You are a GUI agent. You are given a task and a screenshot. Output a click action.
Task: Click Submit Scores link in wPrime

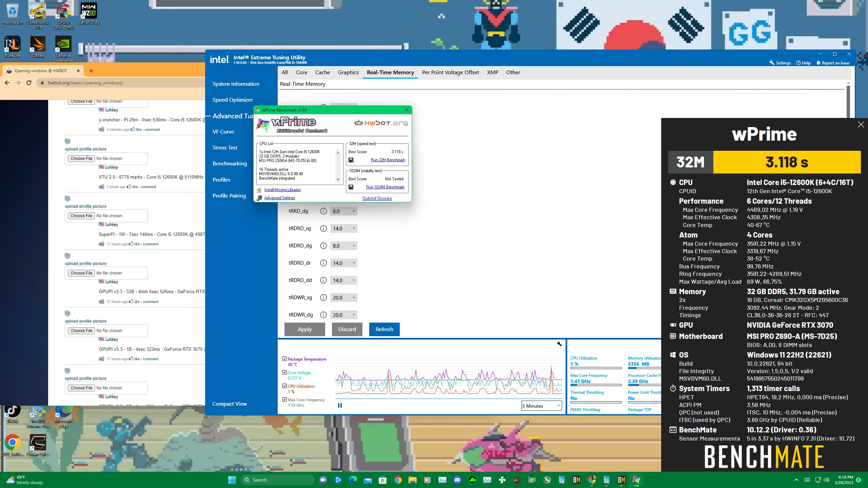[x=377, y=198]
